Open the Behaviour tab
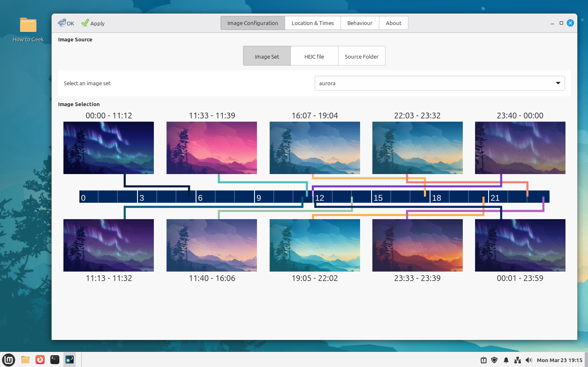Viewport: 588px width, 367px height. [360, 23]
